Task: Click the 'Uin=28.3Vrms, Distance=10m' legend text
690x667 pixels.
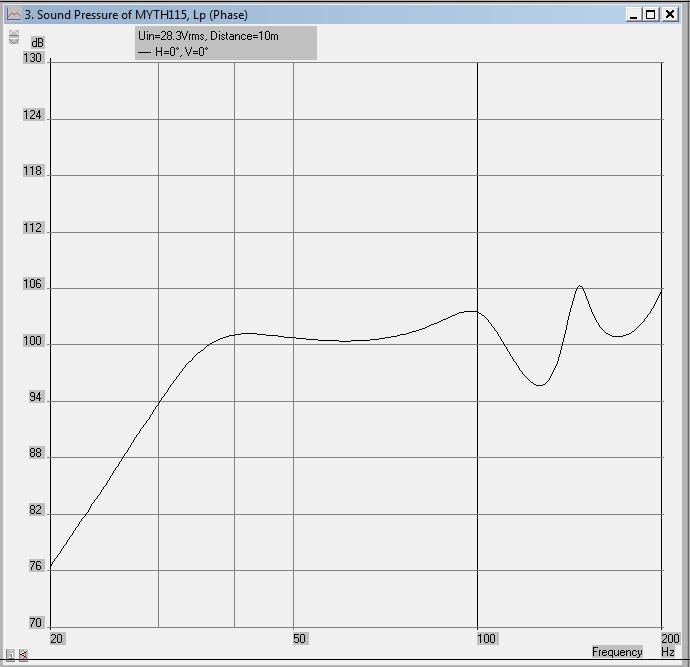Action: (x=208, y=36)
